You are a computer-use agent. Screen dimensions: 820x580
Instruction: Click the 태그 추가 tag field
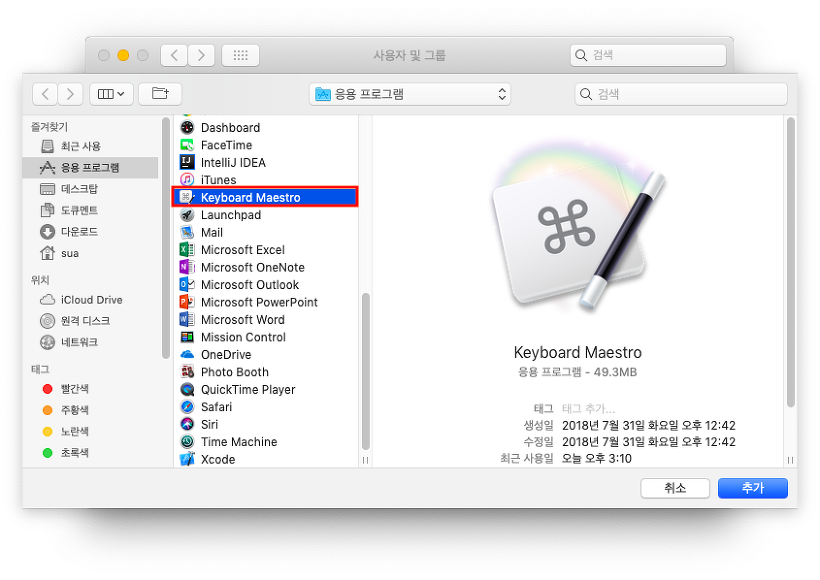(588, 408)
